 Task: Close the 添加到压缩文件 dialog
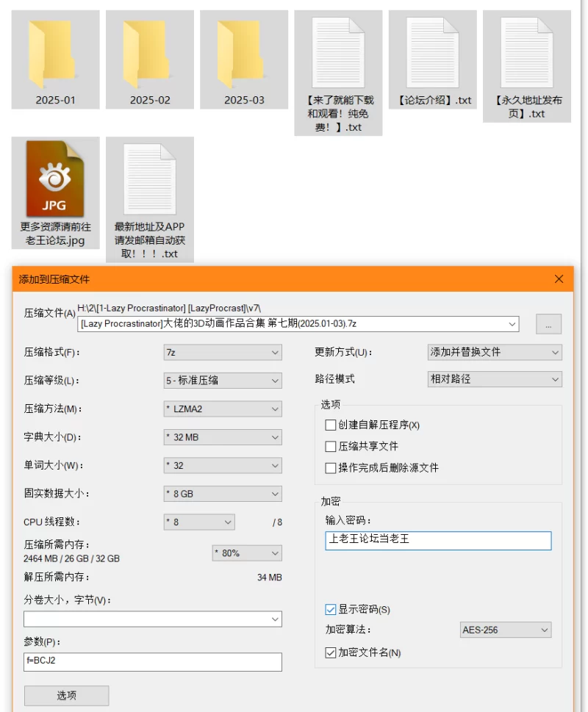coord(559,278)
